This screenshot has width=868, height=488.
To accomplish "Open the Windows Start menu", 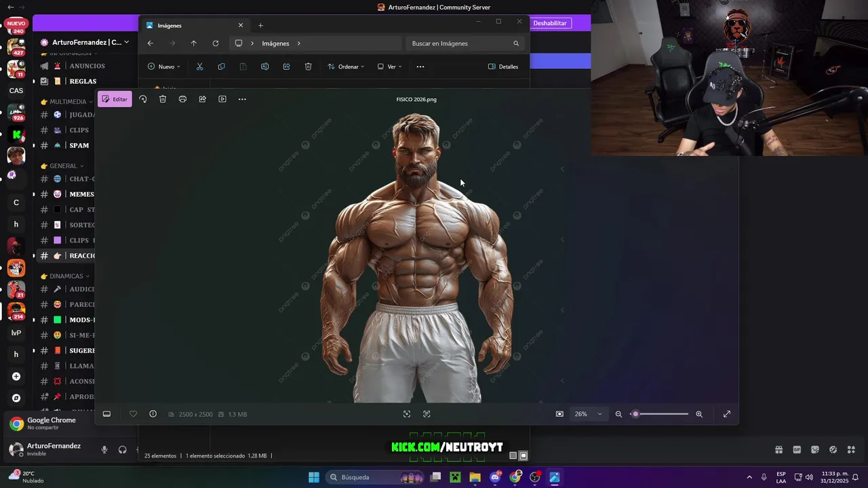I will click(314, 477).
